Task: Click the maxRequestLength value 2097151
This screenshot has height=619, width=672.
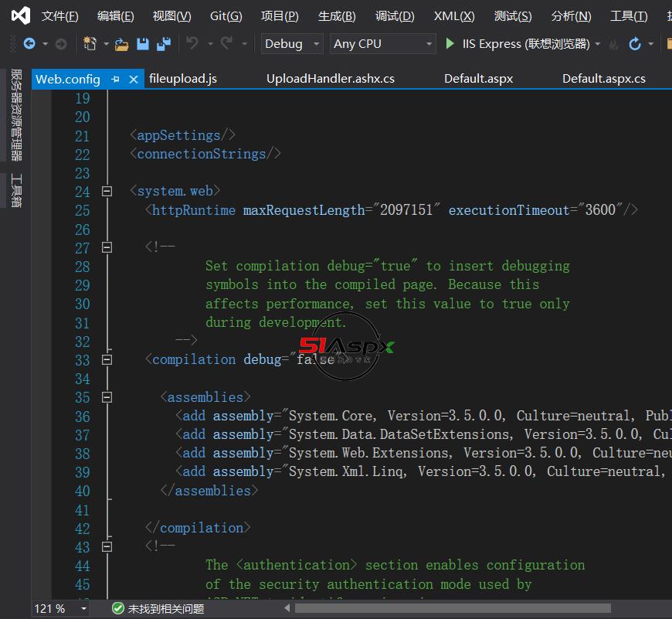Action: [x=406, y=209]
